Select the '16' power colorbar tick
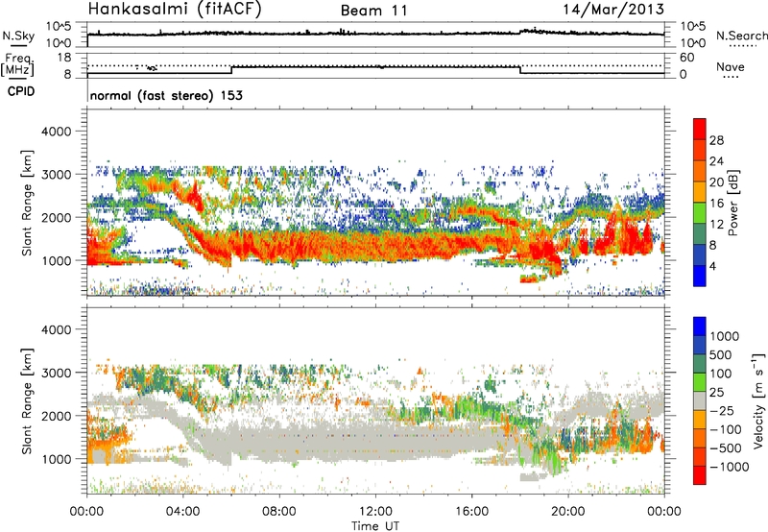This screenshot has width=768, height=532. tap(716, 204)
